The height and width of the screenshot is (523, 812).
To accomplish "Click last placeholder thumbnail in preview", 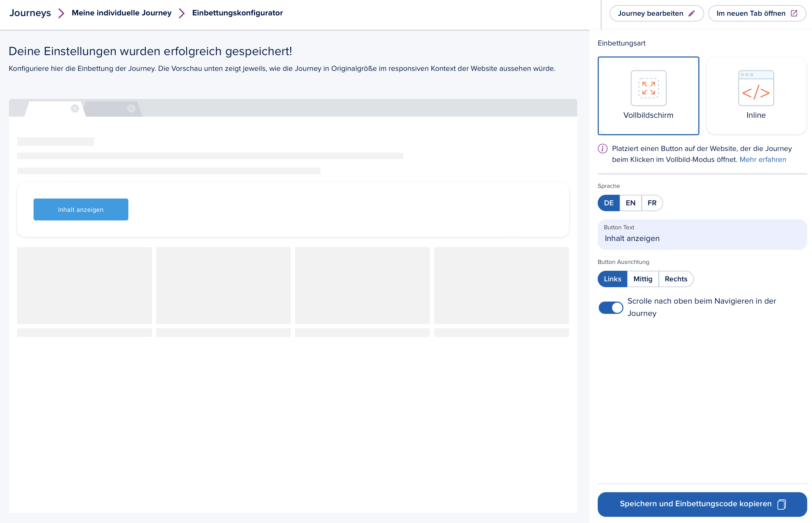I will [x=502, y=285].
